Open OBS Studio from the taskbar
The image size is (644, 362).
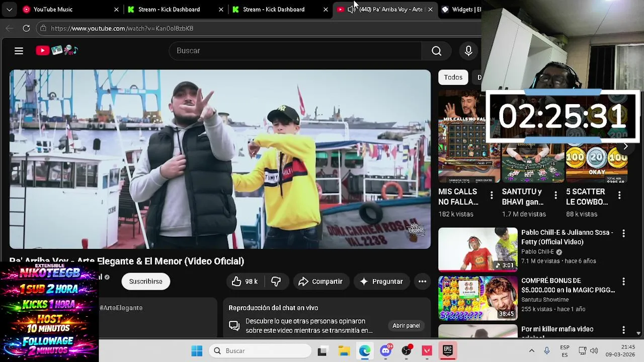pos(407,351)
